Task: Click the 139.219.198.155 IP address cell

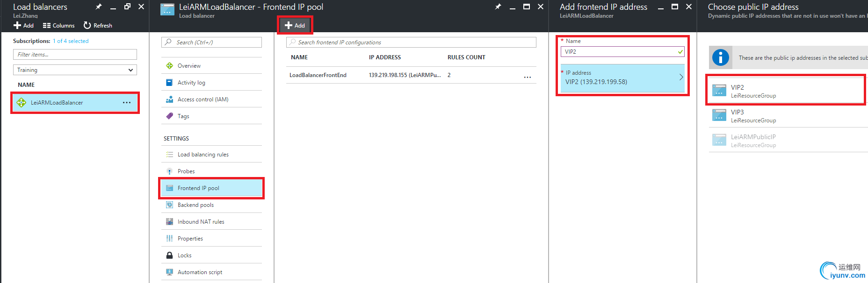Action: (405, 75)
